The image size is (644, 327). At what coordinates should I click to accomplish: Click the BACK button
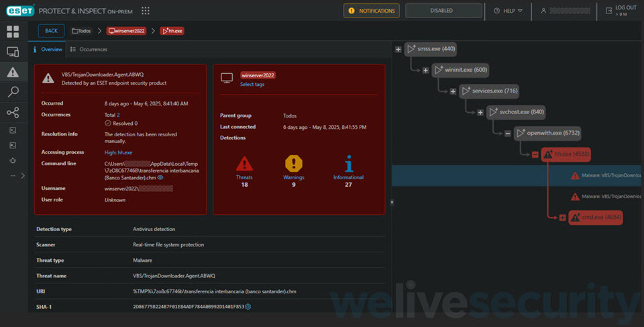pos(52,31)
